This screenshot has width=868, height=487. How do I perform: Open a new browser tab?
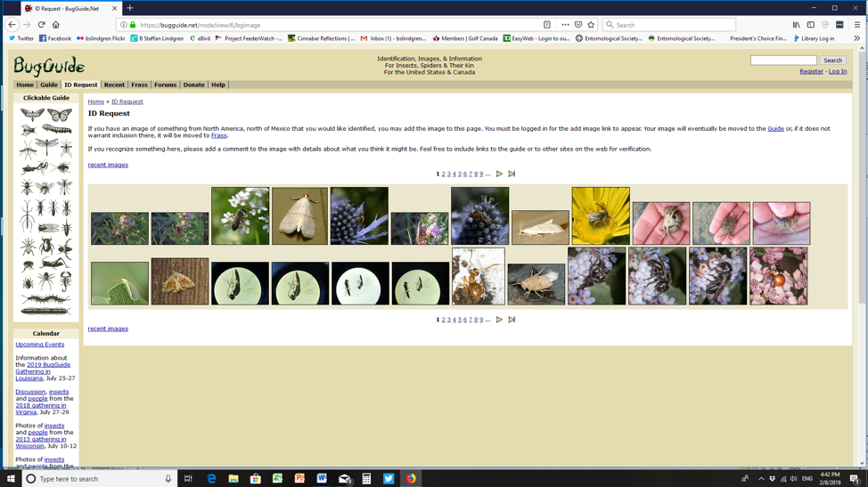(130, 8)
